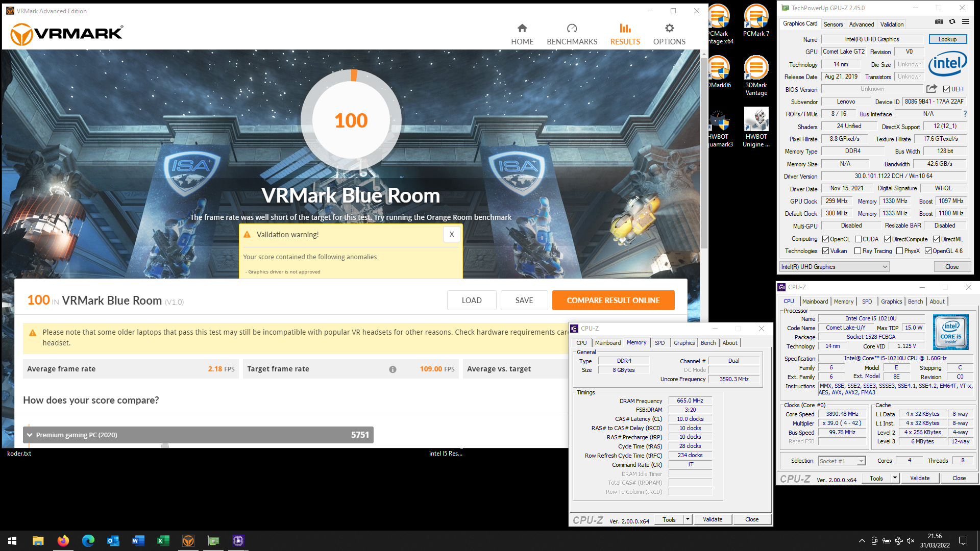Toggle the Ray Tracing checkbox in GPU-Z
The width and height of the screenshot is (980, 551).
click(x=857, y=251)
